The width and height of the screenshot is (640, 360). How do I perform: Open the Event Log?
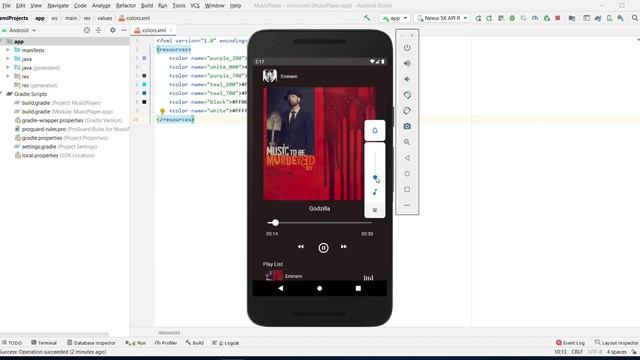coord(570,343)
